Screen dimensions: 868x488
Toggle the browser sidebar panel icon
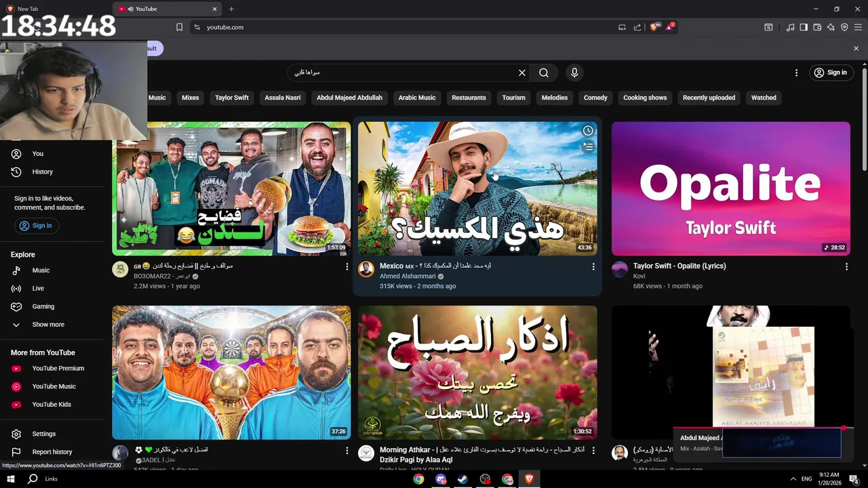tap(804, 27)
